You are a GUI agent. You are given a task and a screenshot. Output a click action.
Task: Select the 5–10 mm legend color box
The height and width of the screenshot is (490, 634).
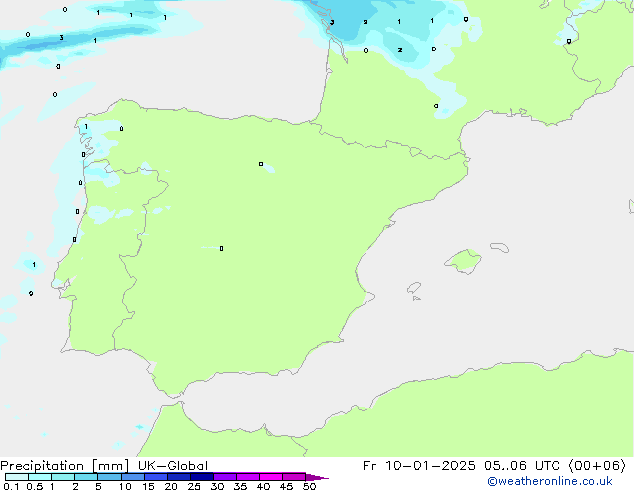point(109,477)
